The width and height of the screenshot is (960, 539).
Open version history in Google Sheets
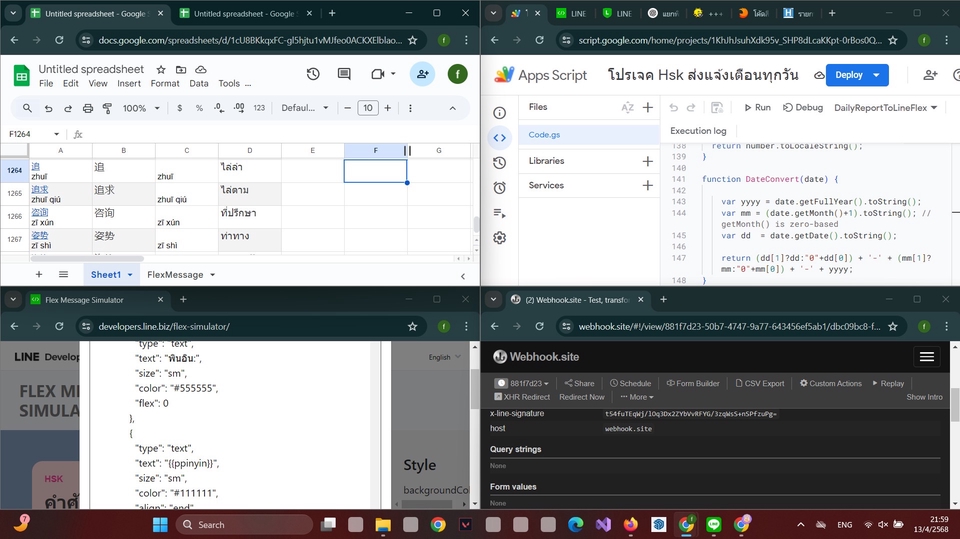pyautogui.click(x=313, y=74)
